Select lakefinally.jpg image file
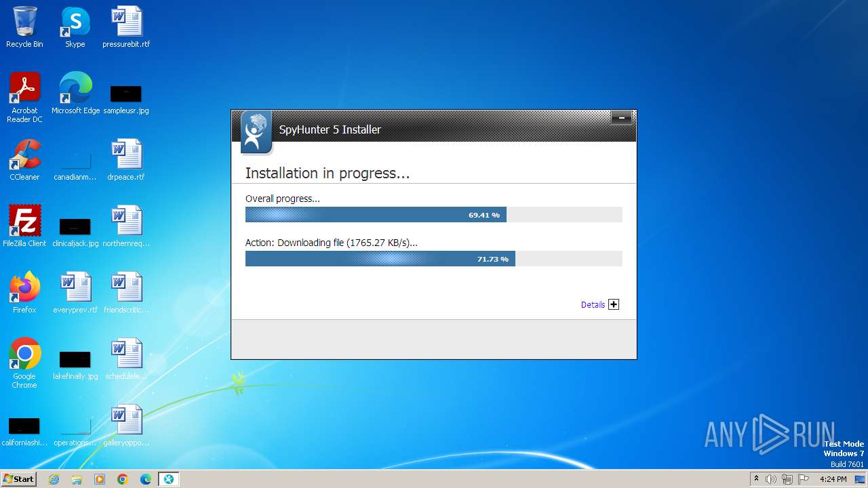 75,365
